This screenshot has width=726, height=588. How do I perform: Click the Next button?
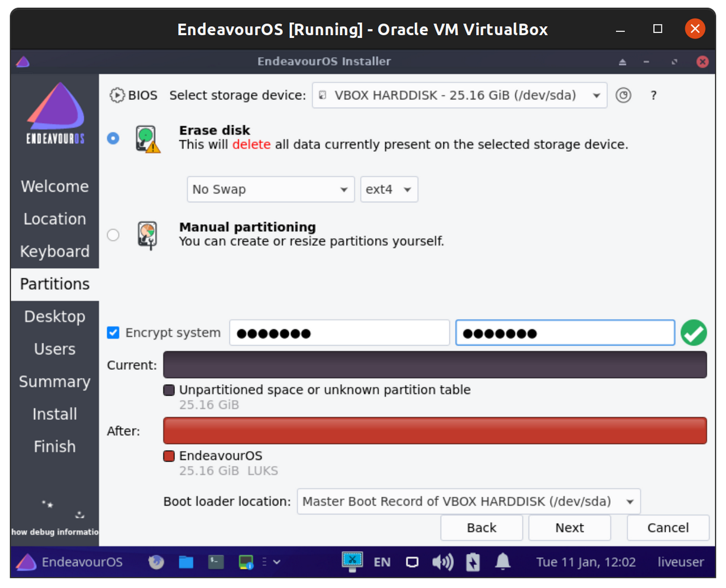569,528
